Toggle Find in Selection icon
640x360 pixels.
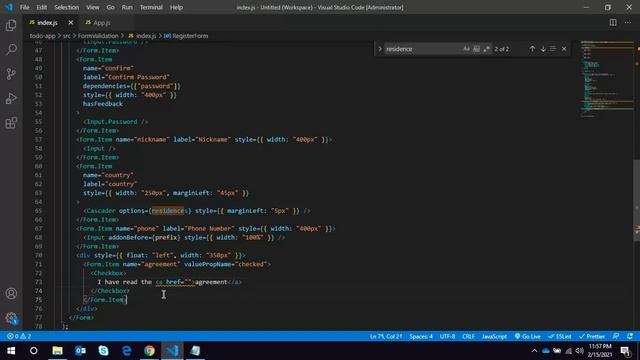tap(553, 49)
